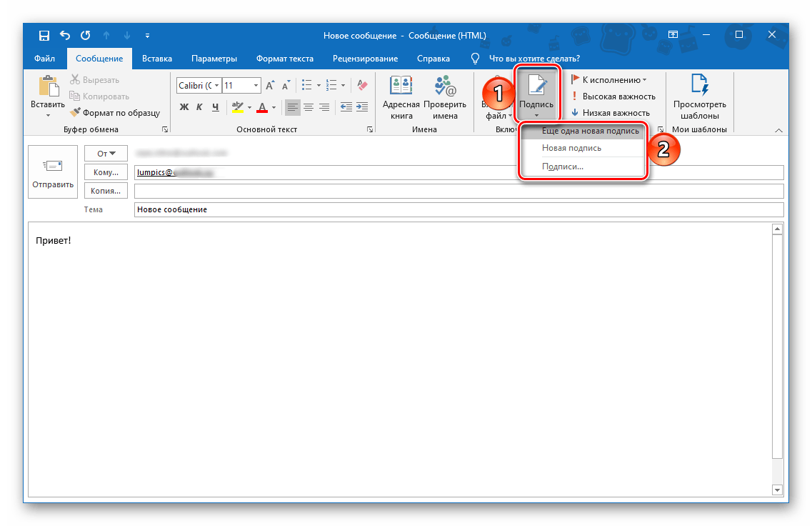Click the Тема subject field
Screen dimensions: 812x526
[458, 209]
